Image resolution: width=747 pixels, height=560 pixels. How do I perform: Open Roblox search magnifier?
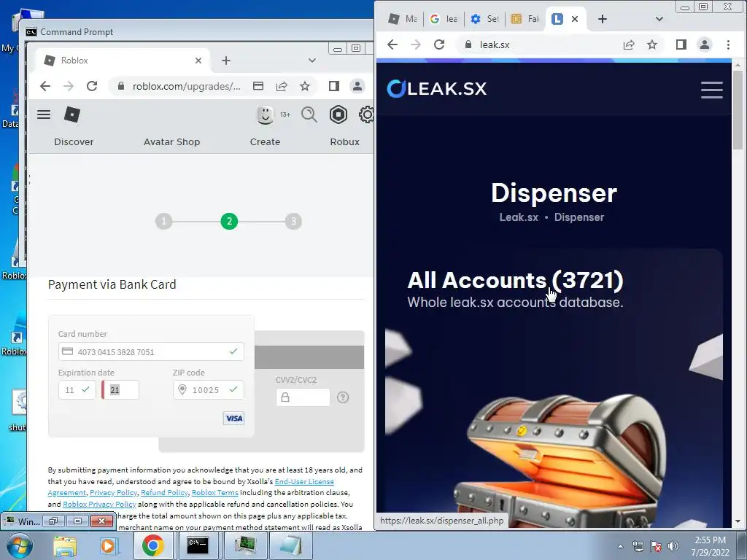click(309, 114)
